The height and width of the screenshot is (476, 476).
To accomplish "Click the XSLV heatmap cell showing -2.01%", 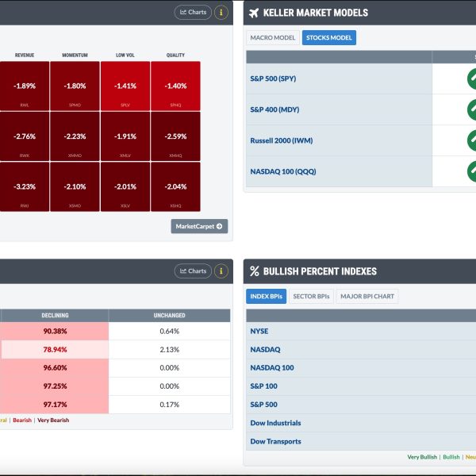I will click(x=125, y=186).
